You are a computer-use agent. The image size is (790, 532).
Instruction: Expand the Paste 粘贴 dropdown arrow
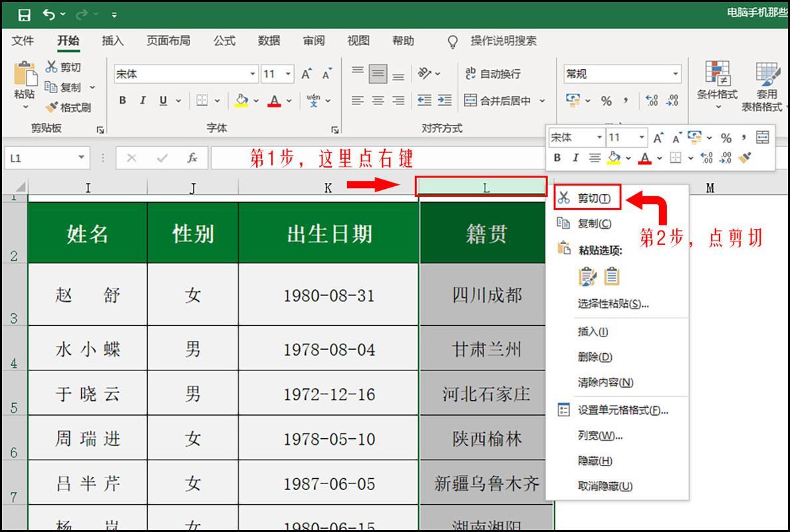[25, 107]
